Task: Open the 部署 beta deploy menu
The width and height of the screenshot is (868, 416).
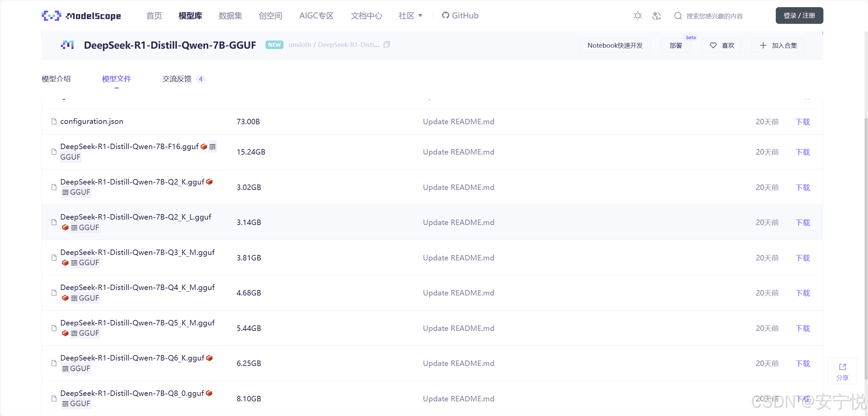Action: (x=676, y=45)
